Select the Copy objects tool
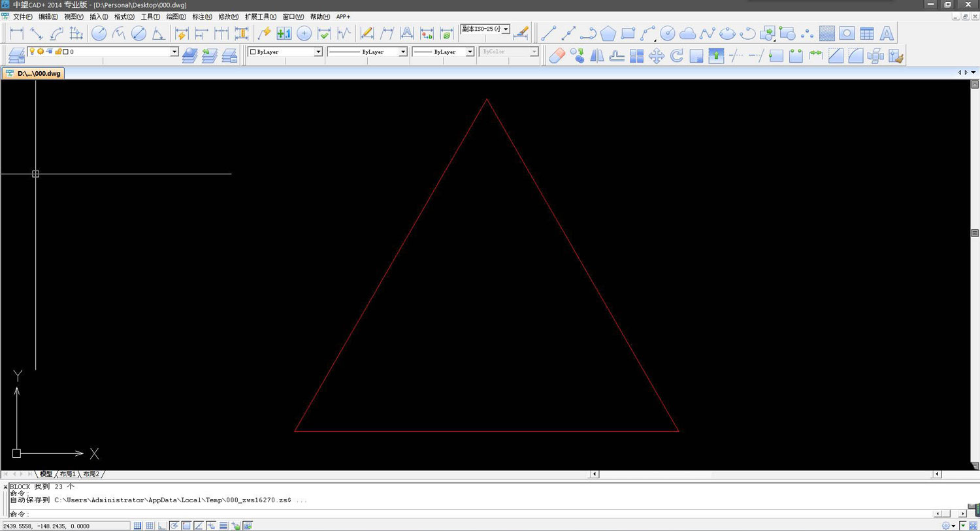The height and width of the screenshot is (531, 980). point(577,56)
